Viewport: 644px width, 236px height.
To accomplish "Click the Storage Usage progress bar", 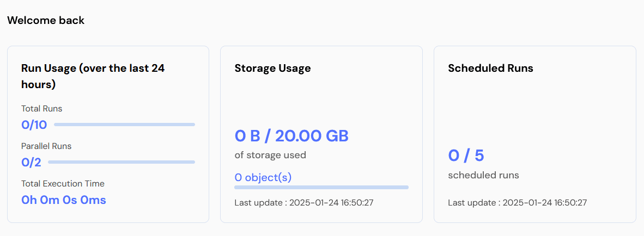I will 321,187.
